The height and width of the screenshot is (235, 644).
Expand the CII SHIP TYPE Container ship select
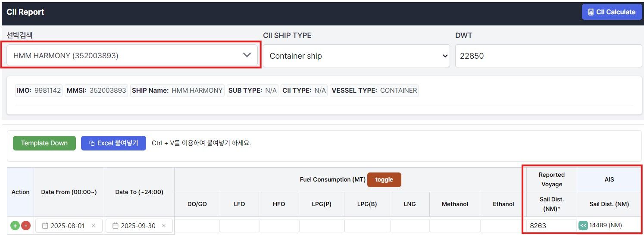[x=356, y=56]
